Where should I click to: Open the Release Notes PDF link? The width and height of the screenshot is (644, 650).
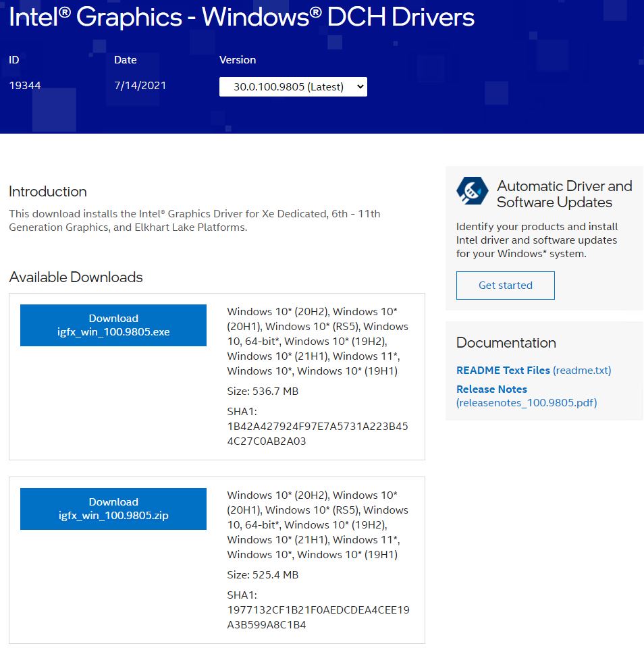point(527,396)
